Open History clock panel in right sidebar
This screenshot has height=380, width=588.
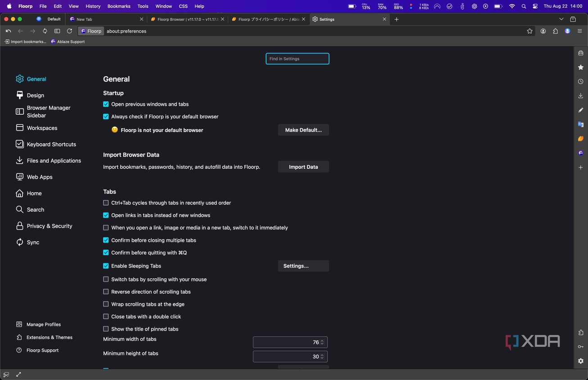581,81
